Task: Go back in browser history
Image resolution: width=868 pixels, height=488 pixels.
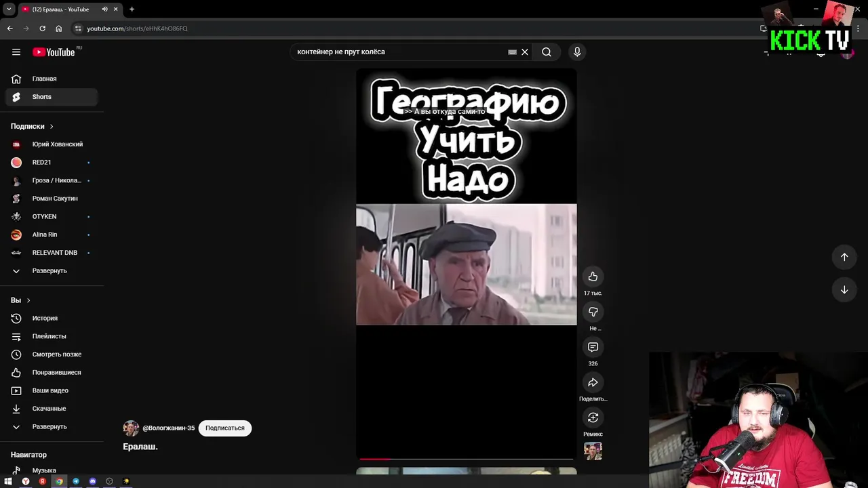Action: point(9,28)
